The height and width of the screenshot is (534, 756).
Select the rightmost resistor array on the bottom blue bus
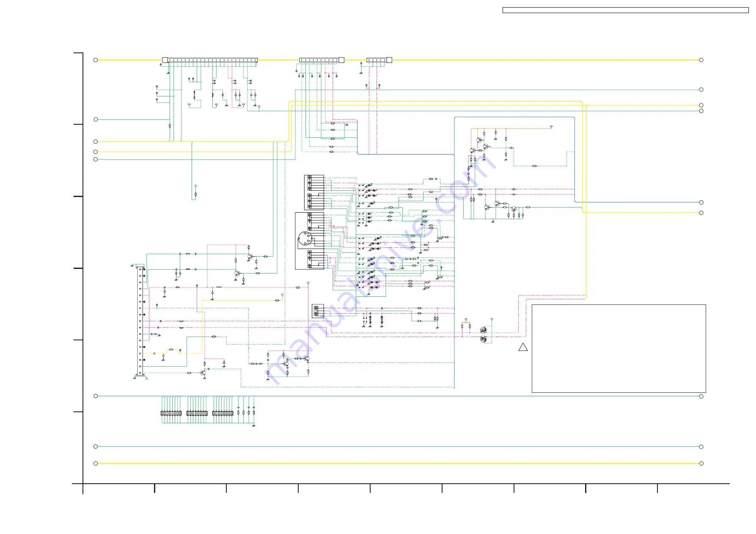[x=223, y=413]
